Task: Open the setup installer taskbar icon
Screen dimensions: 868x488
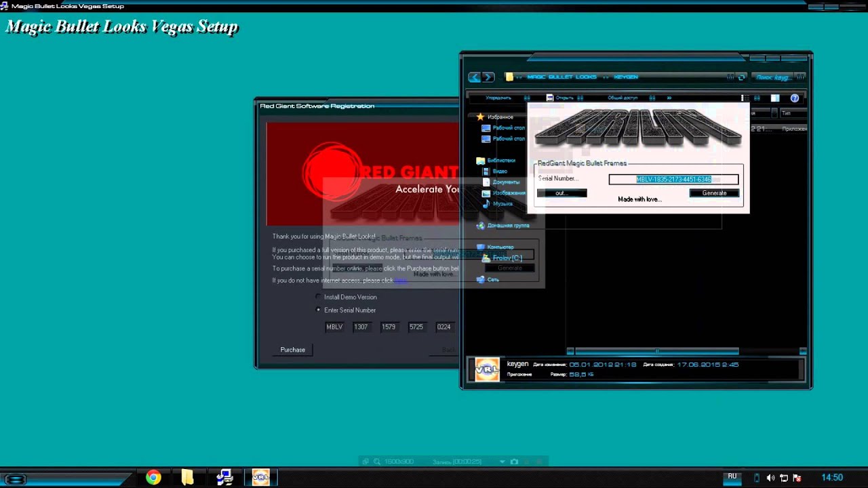Action: [224, 478]
